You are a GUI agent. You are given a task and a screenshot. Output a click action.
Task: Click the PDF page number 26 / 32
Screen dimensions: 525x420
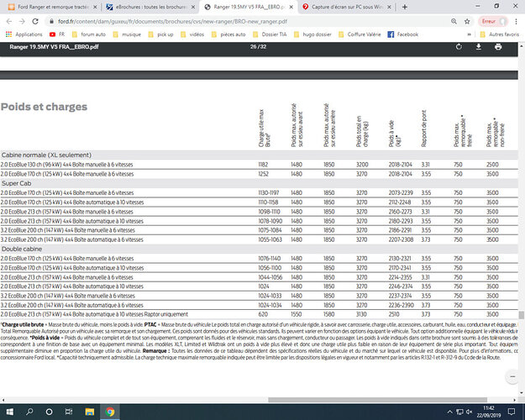point(258,47)
